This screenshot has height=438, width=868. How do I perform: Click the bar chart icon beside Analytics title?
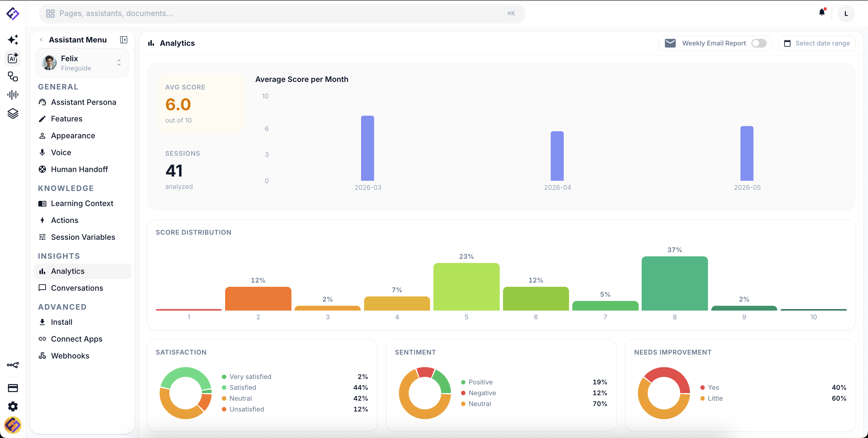click(151, 43)
